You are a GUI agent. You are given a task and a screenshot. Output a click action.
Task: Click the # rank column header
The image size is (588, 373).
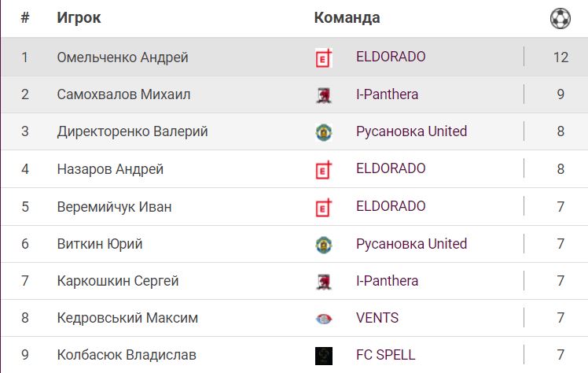tap(24, 17)
